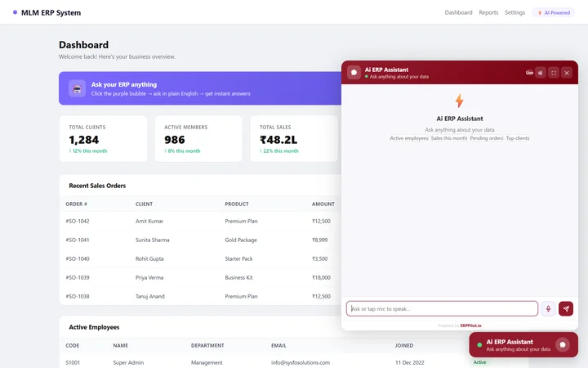
Task: Open the ERPPilot.io link
Action: tap(470, 325)
